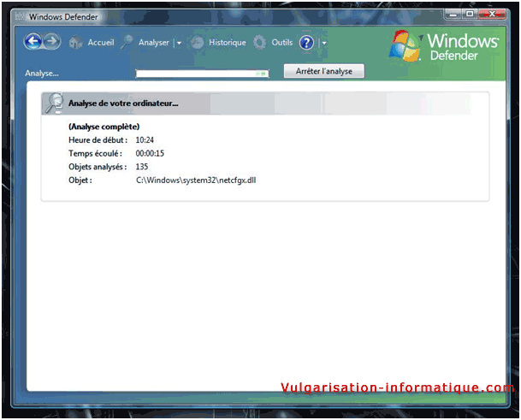This screenshot has width=521, height=420.
Task: Start a scan via Analyser
Action: tap(154, 43)
